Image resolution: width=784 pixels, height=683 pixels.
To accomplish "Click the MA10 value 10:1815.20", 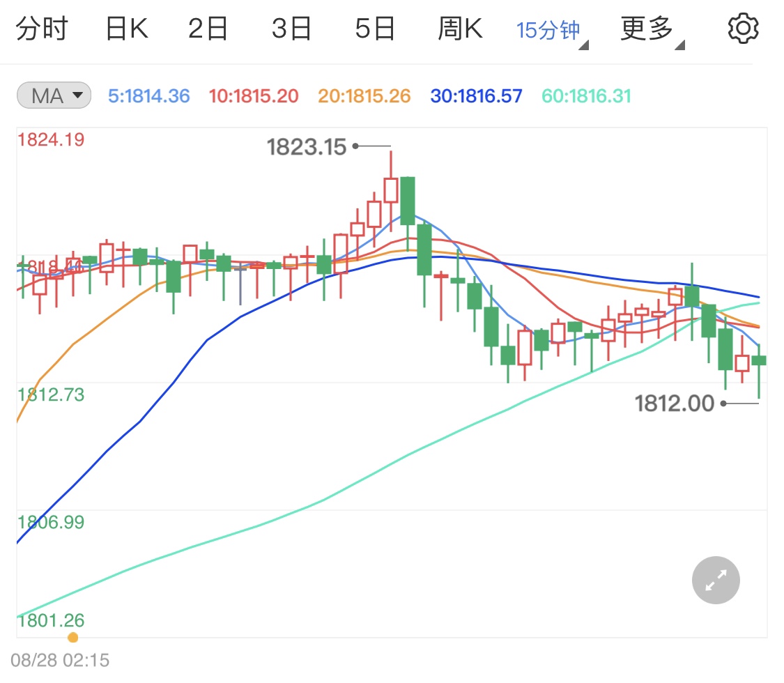I will [254, 96].
